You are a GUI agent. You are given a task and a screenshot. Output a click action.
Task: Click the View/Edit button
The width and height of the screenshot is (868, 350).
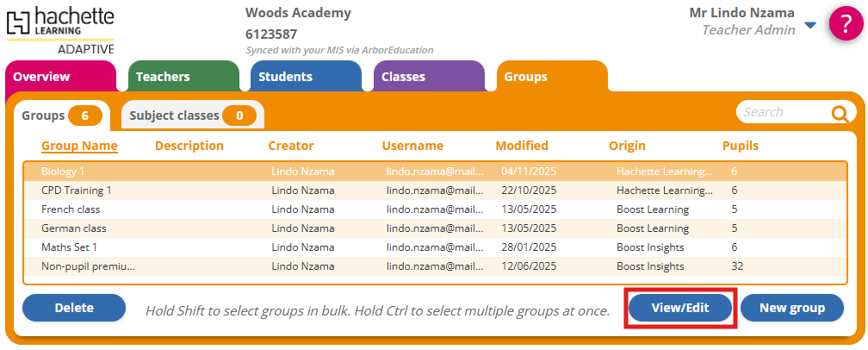pos(680,308)
